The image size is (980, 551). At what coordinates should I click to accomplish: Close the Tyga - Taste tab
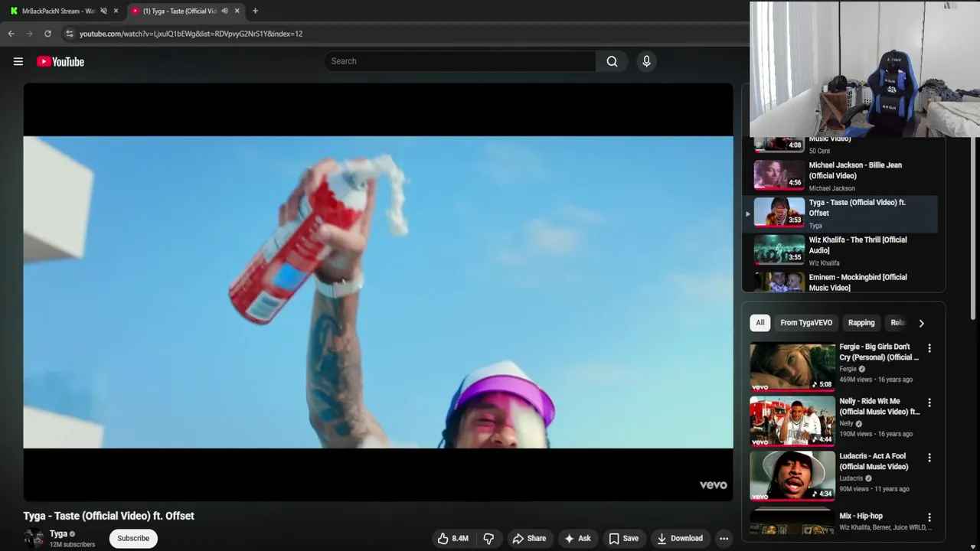[237, 11]
